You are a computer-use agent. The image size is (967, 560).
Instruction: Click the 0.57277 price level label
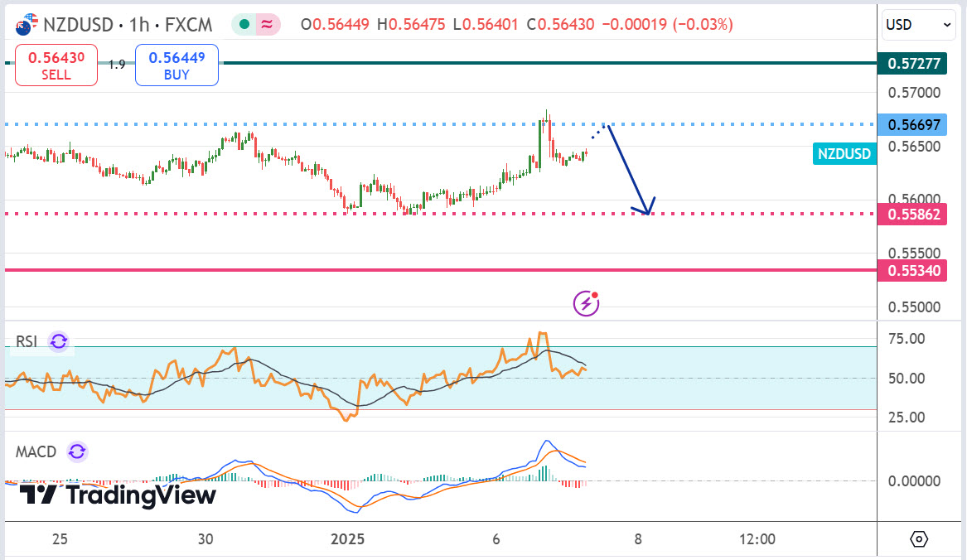[912, 63]
